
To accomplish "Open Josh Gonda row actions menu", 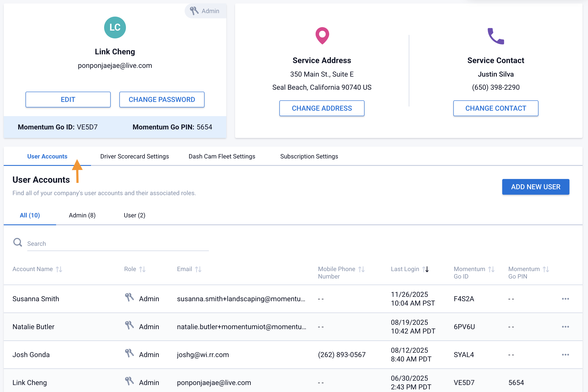I will pos(565,355).
